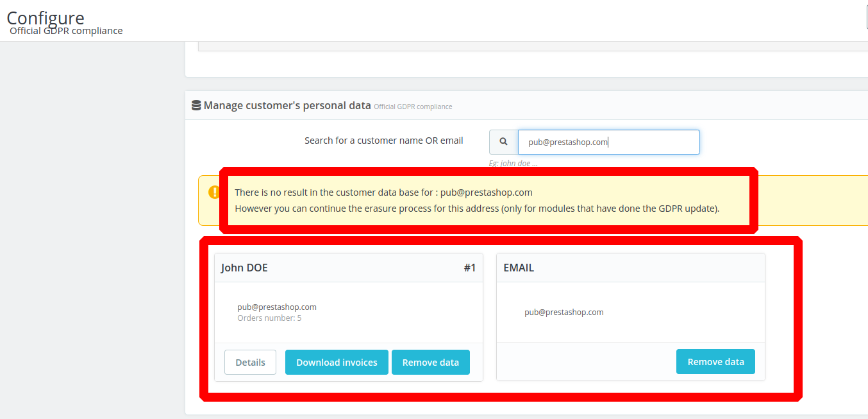The width and height of the screenshot is (868, 419).
Task: Click the search field containing pub@prestashop.com
Action: 608,142
